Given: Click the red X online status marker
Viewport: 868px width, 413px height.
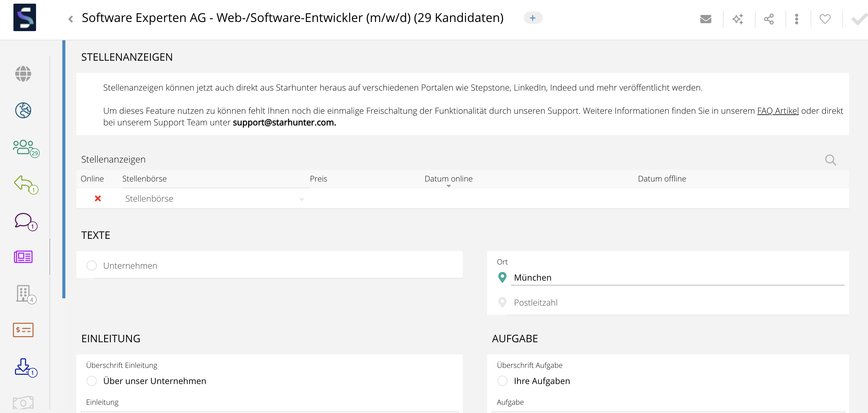Looking at the screenshot, I should coord(98,199).
